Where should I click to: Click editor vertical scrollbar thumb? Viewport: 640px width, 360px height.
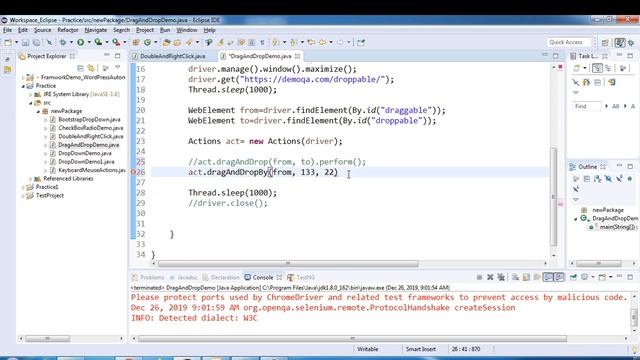554,196
